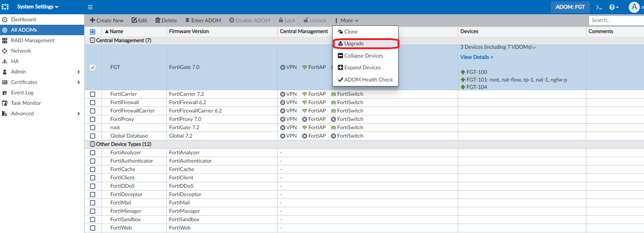The height and width of the screenshot is (233, 644).
Task: Open the CLI console icon
Action: click(x=599, y=7)
